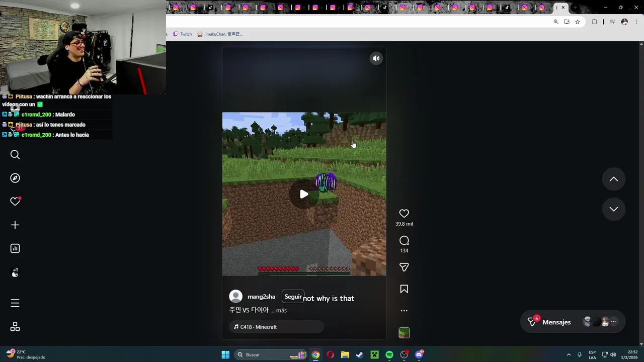644x362 pixels.
Task: Like the reel with heart icon
Action: (404, 214)
